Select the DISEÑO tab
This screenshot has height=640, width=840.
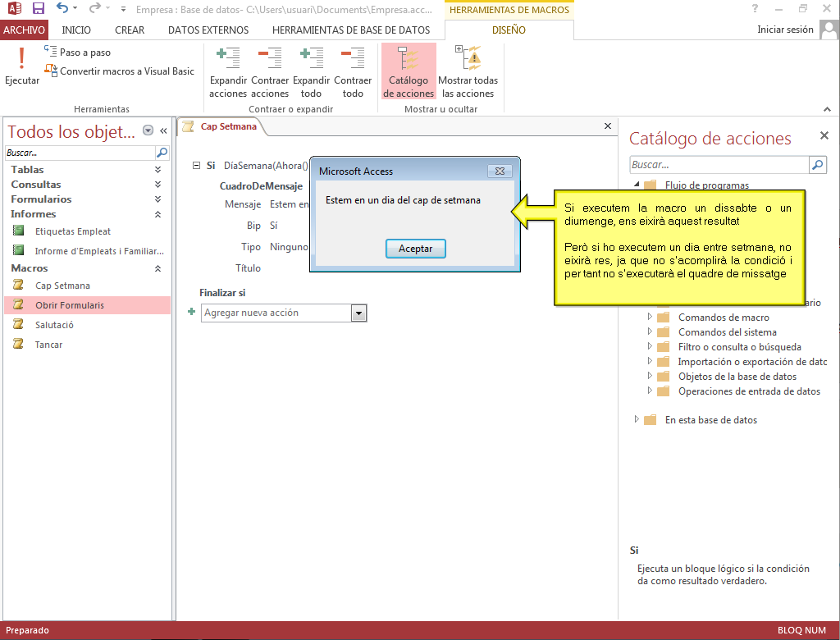tap(509, 30)
